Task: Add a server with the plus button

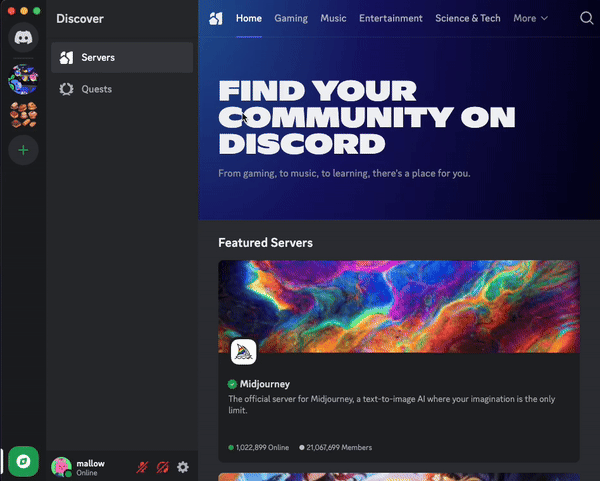Action: point(23,150)
